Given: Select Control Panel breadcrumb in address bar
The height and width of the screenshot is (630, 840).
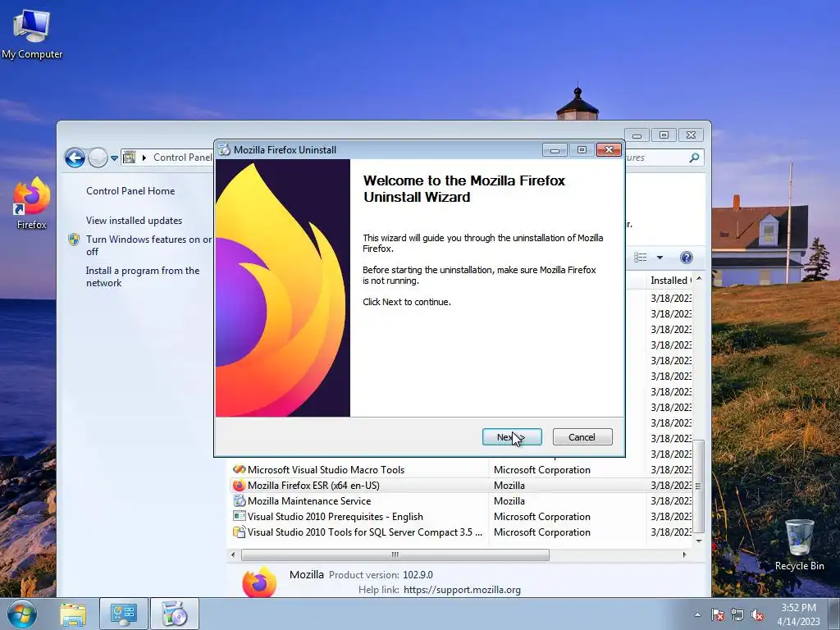Looking at the screenshot, I should pos(182,157).
